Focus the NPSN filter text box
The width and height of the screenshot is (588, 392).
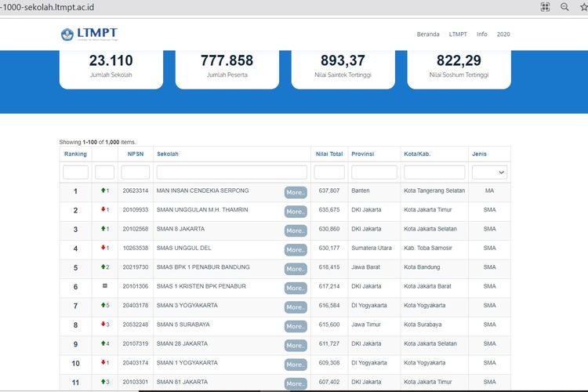(x=135, y=172)
